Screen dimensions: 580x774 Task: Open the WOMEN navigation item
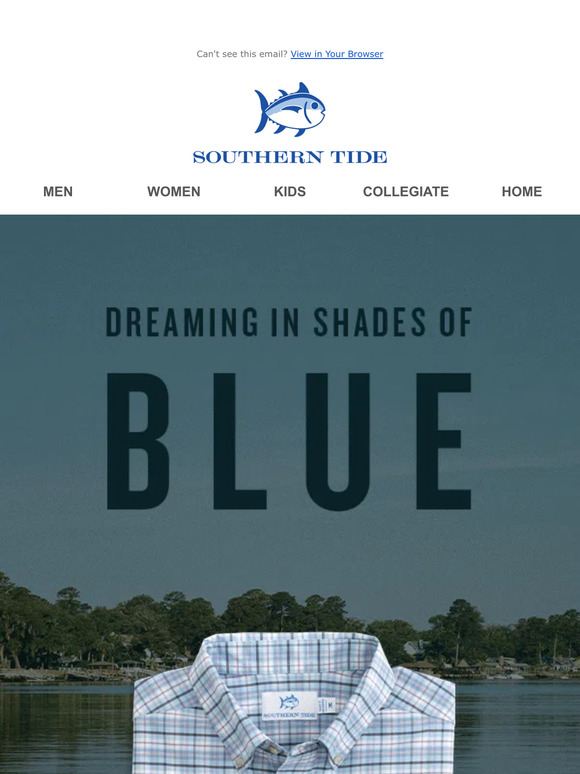(x=174, y=192)
